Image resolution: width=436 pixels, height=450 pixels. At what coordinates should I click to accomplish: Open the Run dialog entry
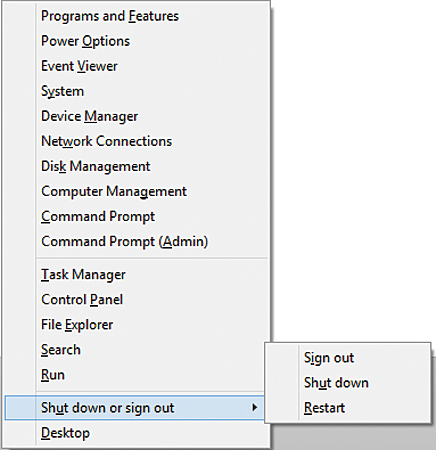[x=53, y=375]
